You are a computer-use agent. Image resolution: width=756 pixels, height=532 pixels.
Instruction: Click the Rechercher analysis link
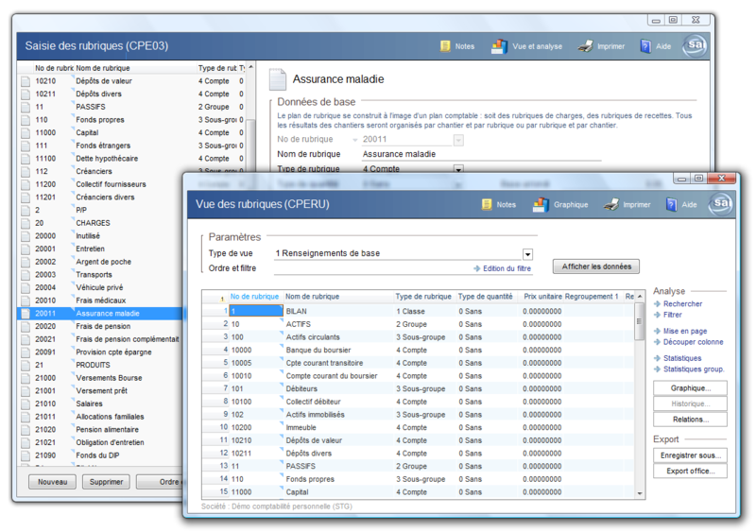[682, 304]
